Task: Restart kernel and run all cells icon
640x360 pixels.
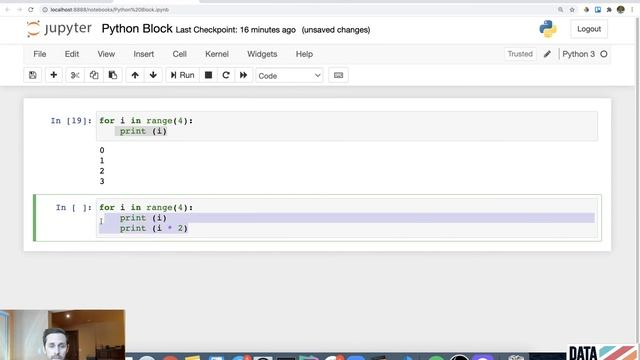Action: tap(243, 75)
